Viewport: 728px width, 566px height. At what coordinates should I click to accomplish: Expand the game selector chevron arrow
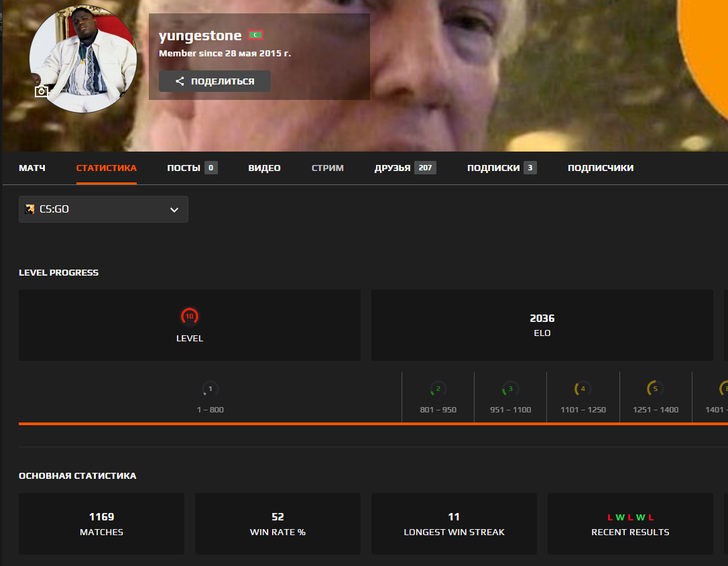tap(174, 210)
